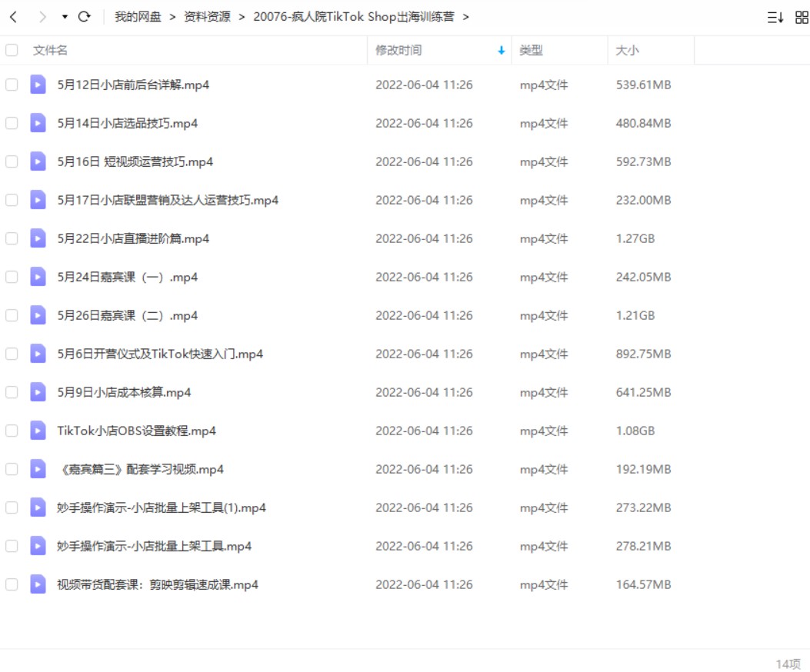Check the box for 5月12日小店前后台详解.mp4

pyautogui.click(x=12, y=85)
